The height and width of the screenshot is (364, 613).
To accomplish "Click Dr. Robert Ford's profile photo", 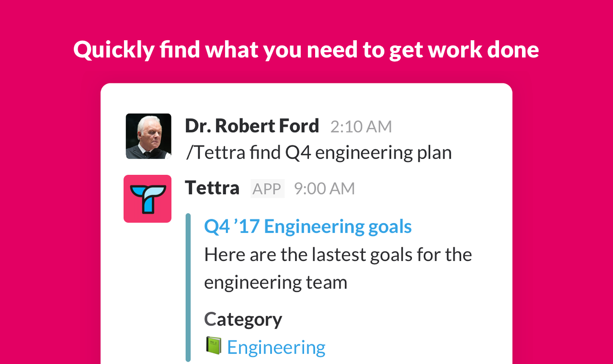I will 148,136.
